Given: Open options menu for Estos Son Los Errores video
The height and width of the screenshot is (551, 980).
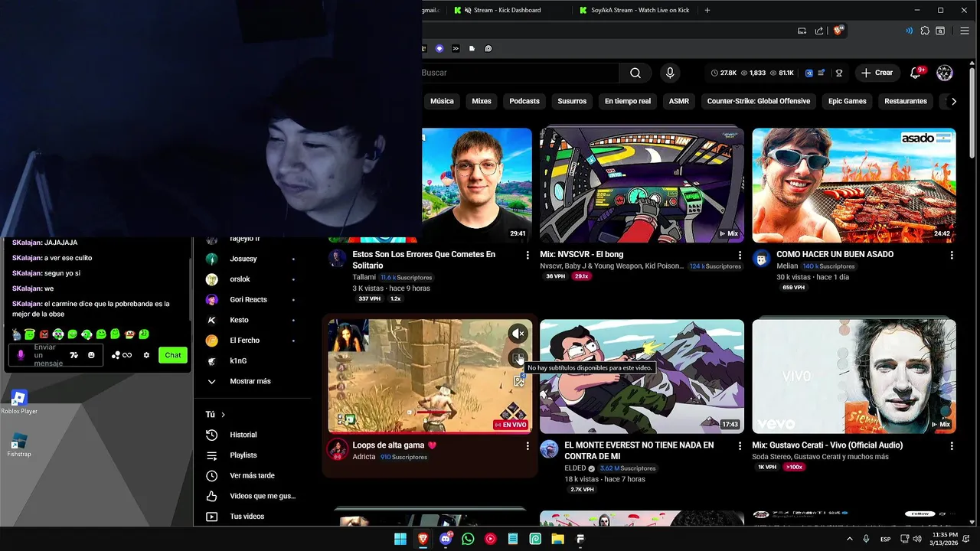Looking at the screenshot, I should click(528, 255).
